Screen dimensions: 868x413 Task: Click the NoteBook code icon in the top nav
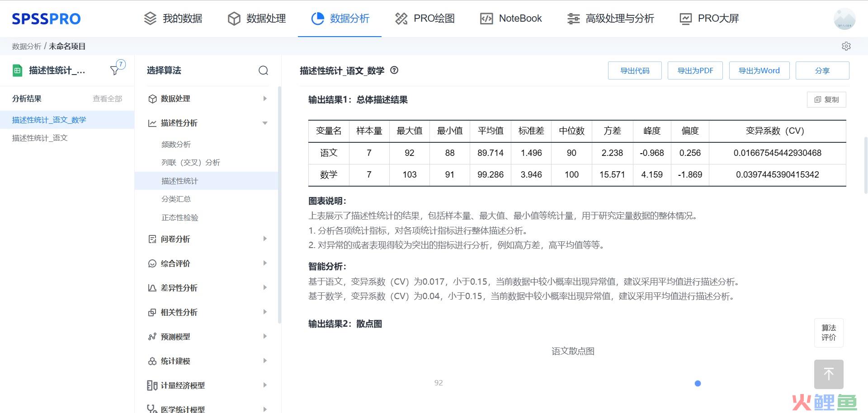(486, 19)
